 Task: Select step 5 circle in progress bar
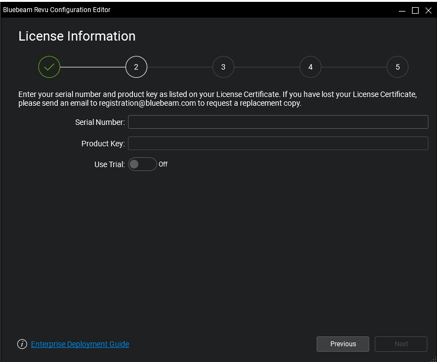[397, 67]
